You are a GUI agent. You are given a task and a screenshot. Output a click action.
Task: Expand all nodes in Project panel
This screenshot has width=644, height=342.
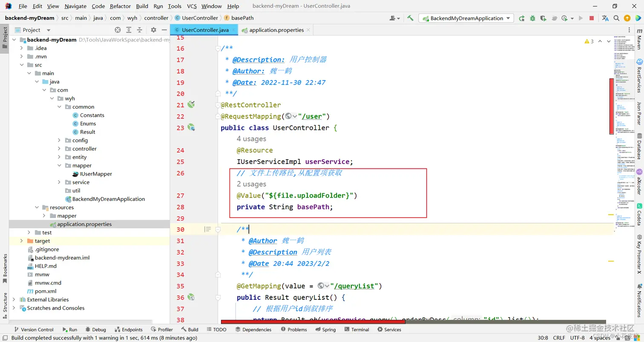pyautogui.click(x=129, y=30)
